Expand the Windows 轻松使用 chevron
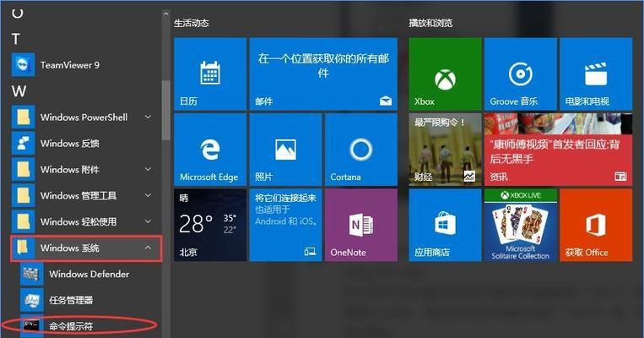This screenshot has height=338, width=644. [148, 221]
